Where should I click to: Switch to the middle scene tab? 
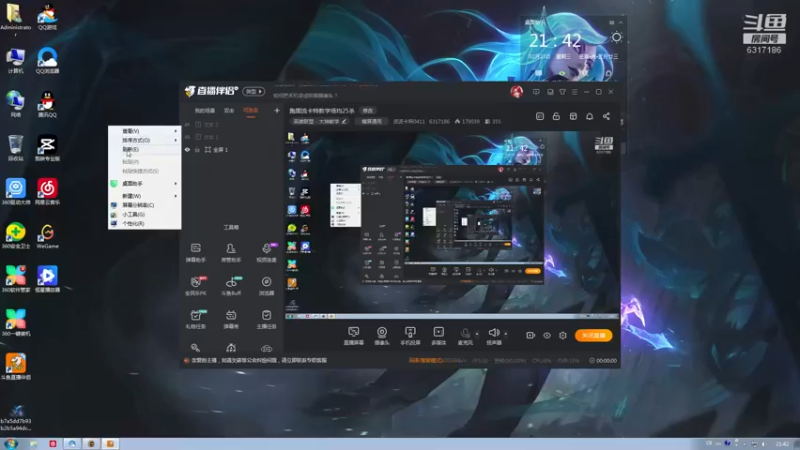point(229,111)
